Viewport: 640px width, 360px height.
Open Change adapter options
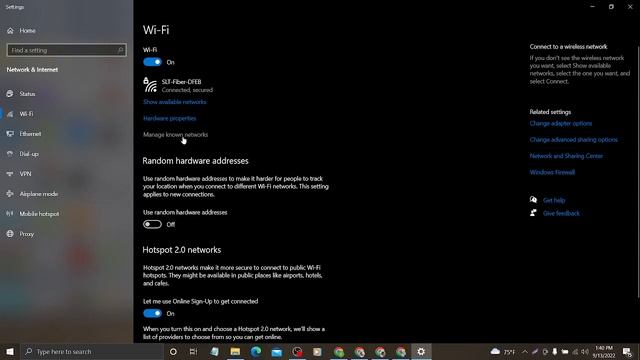click(x=560, y=123)
